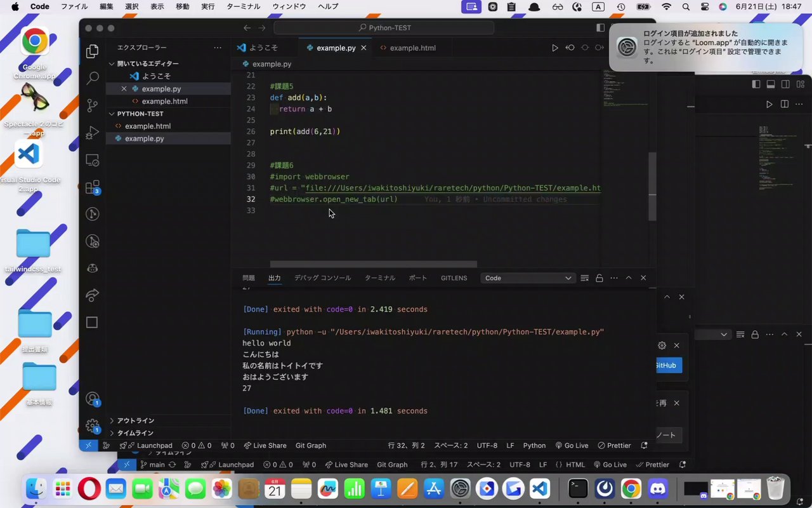Click the navigate forward arrow in title bar
Image resolution: width=812 pixels, height=508 pixels.
tap(262, 28)
